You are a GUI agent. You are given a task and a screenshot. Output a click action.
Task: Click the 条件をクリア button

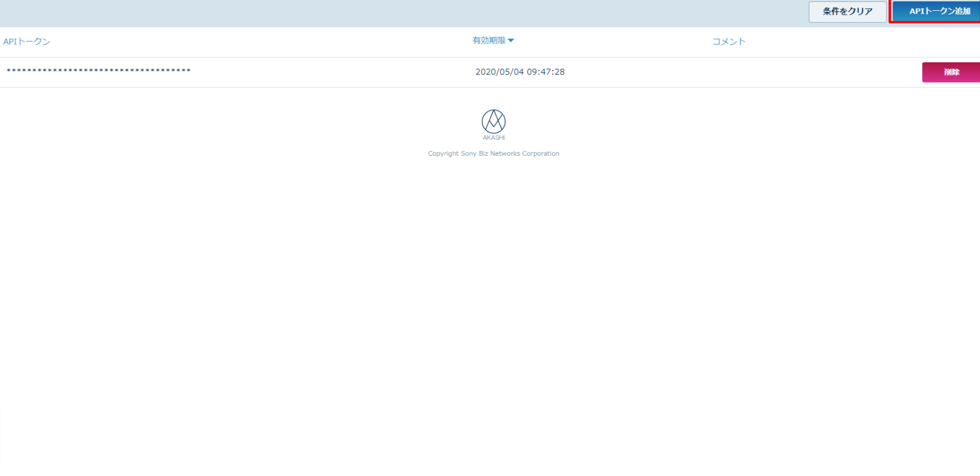(847, 11)
